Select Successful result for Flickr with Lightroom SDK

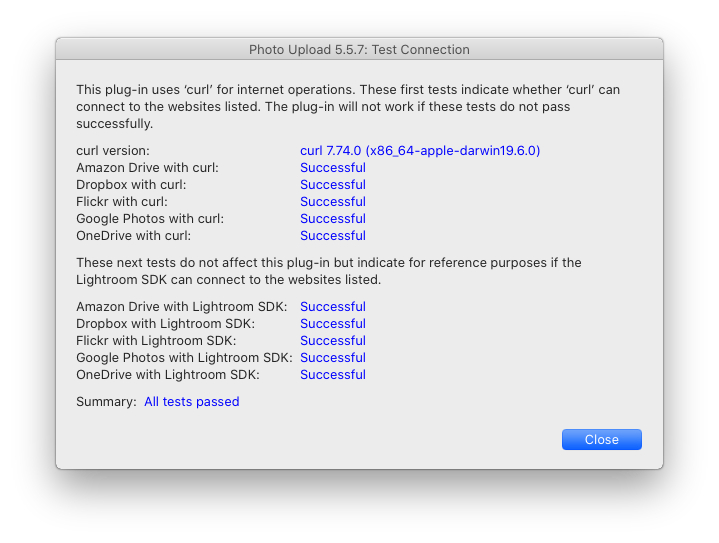[x=333, y=341]
